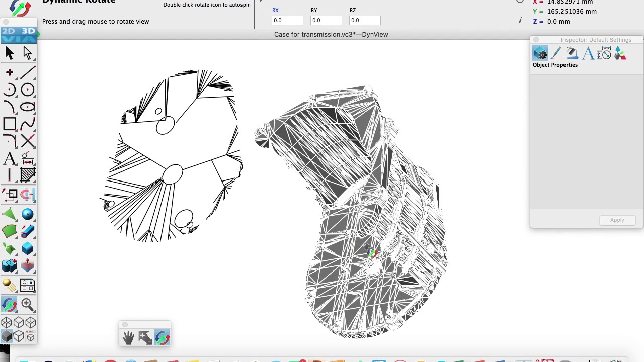
Task: Click the Zoom magnifier tool
Action: pos(28,305)
